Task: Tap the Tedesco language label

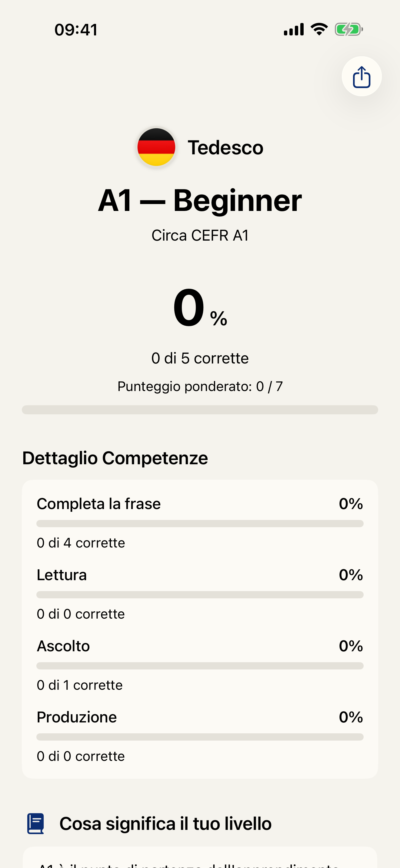Action: tap(226, 147)
